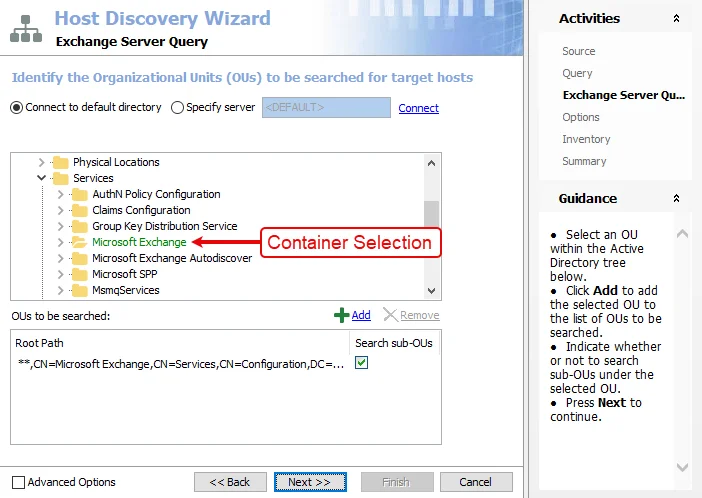Select the MsmqServices tree item label
This screenshot has height=498, width=702.
pyautogui.click(x=126, y=290)
